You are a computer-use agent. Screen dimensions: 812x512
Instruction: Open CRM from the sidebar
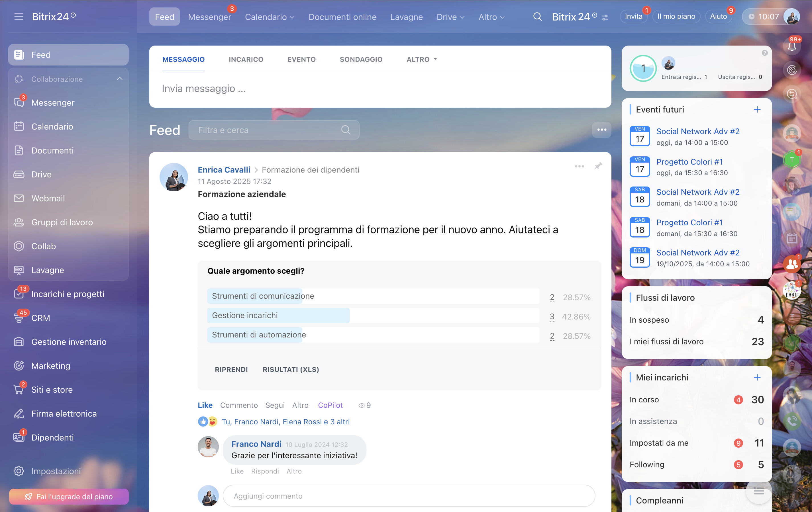[x=40, y=318]
